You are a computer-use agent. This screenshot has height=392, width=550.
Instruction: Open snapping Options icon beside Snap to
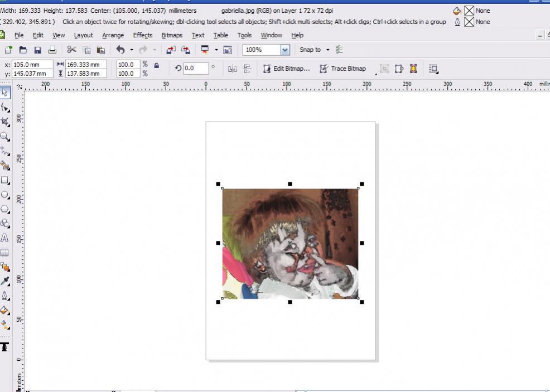[339, 50]
